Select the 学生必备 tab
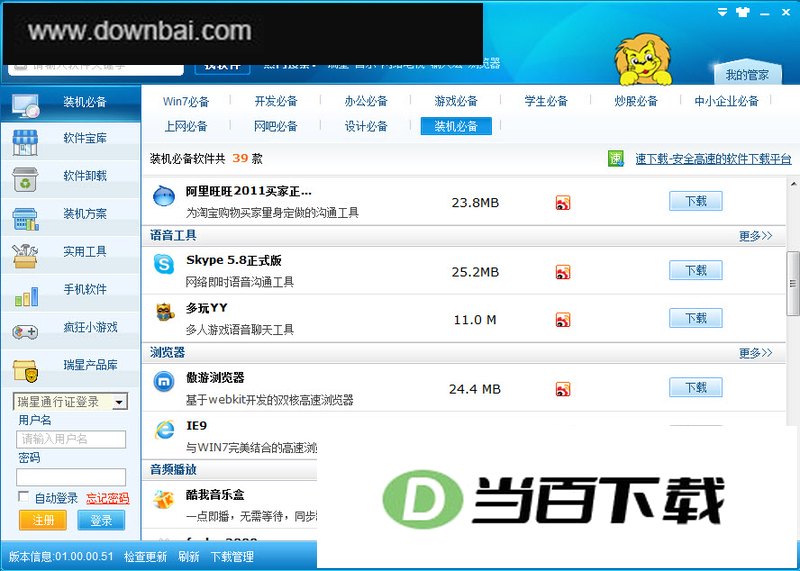The image size is (800, 571). pyautogui.click(x=546, y=101)
